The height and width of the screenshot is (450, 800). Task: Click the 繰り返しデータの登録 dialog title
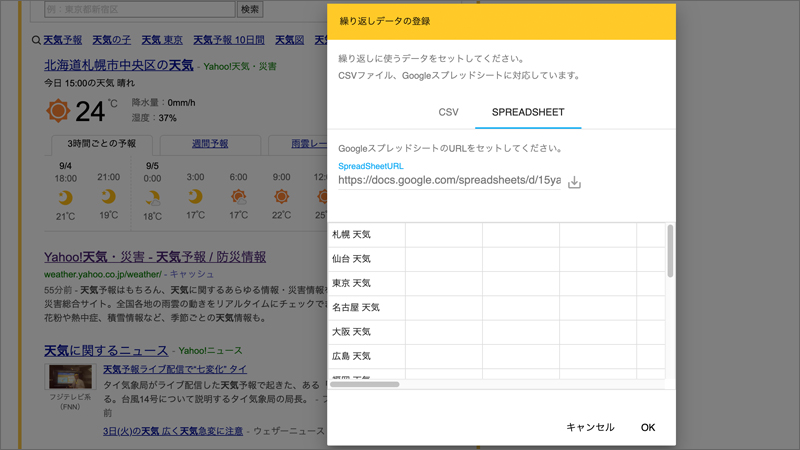385,21
